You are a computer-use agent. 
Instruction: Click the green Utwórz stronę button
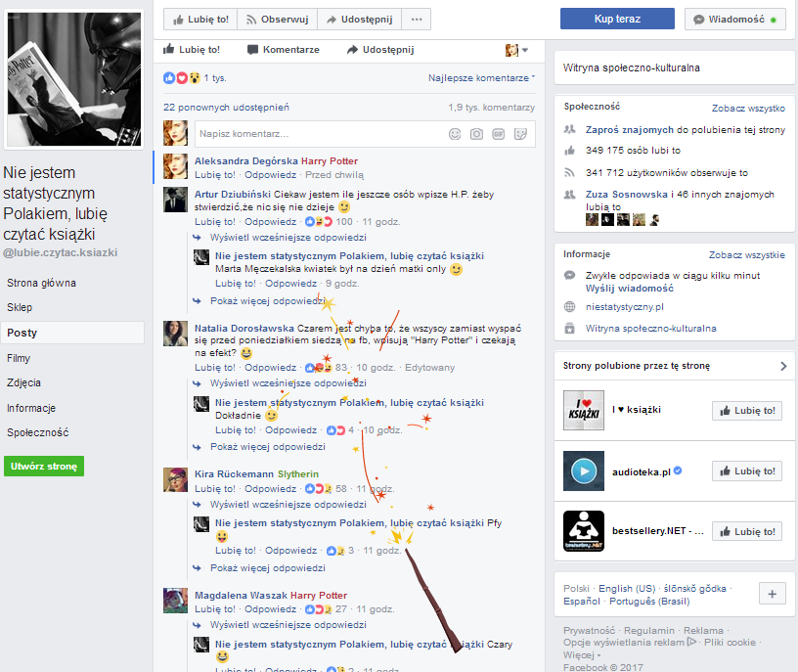[x=44, y=467]
